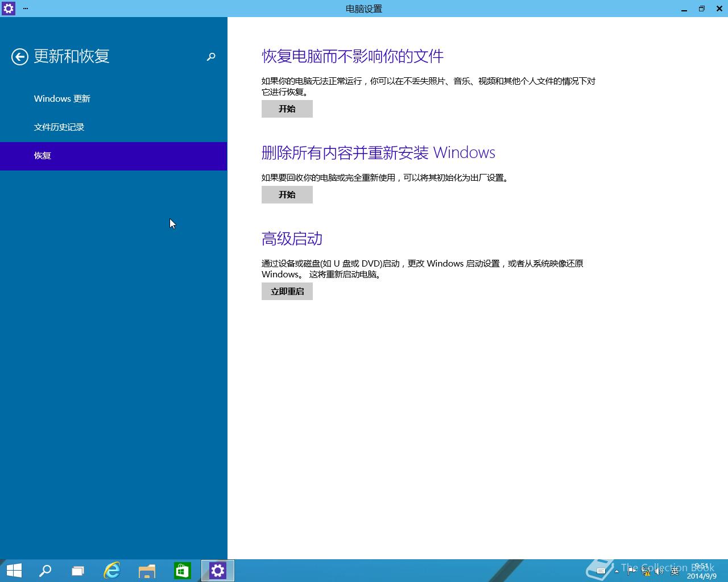Viewport: 728px width, 582px height.
Task: Click the 电脑设置 window title
Action: tap(364, 9)
